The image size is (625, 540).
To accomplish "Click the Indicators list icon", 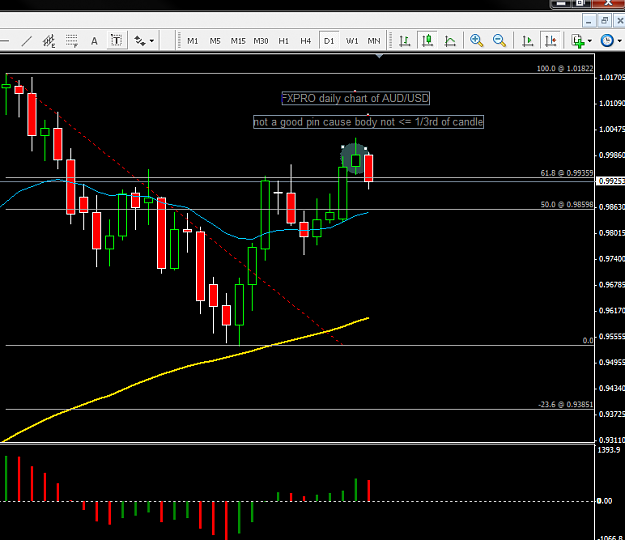I will pyautogui.click(x=578, y=41).
